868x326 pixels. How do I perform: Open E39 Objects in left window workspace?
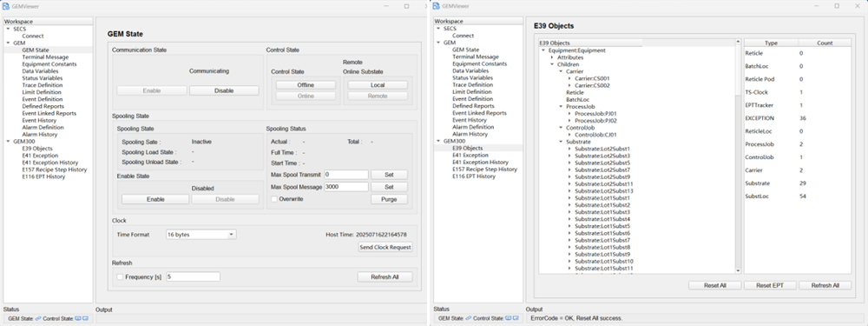point(37,149)
